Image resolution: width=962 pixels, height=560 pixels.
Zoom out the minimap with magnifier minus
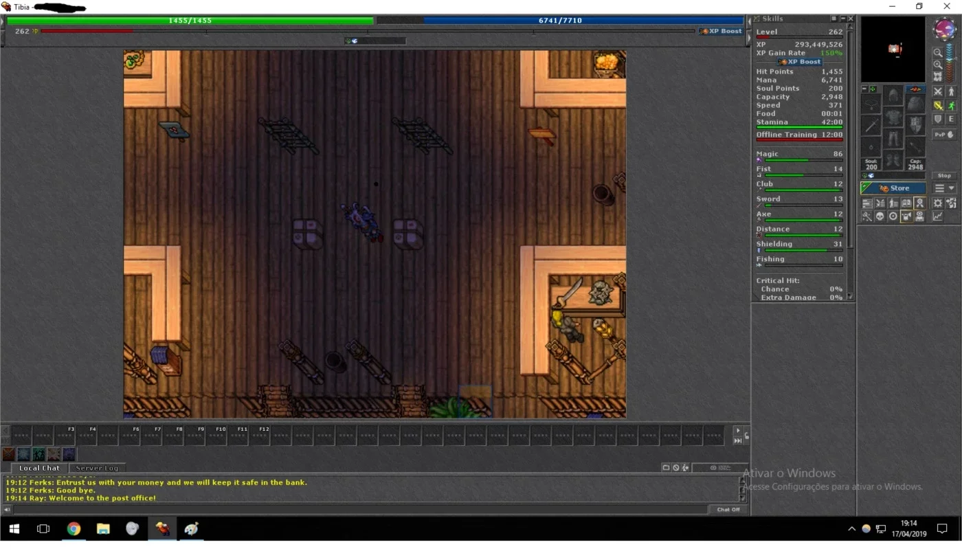tap(937, 52)
